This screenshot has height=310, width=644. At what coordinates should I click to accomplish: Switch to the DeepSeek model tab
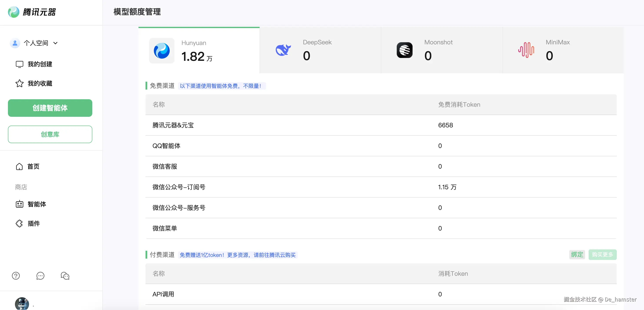pyautogui.click(x=320, y=50)
